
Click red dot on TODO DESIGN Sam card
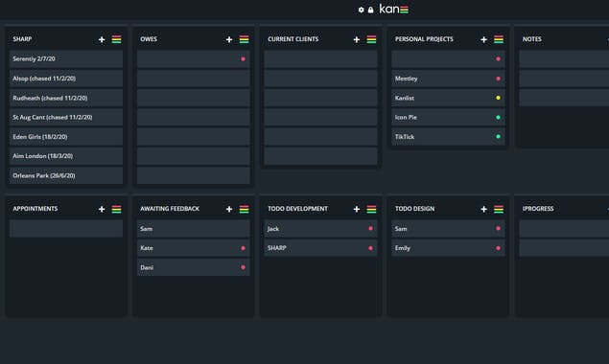tap(498, 229)
